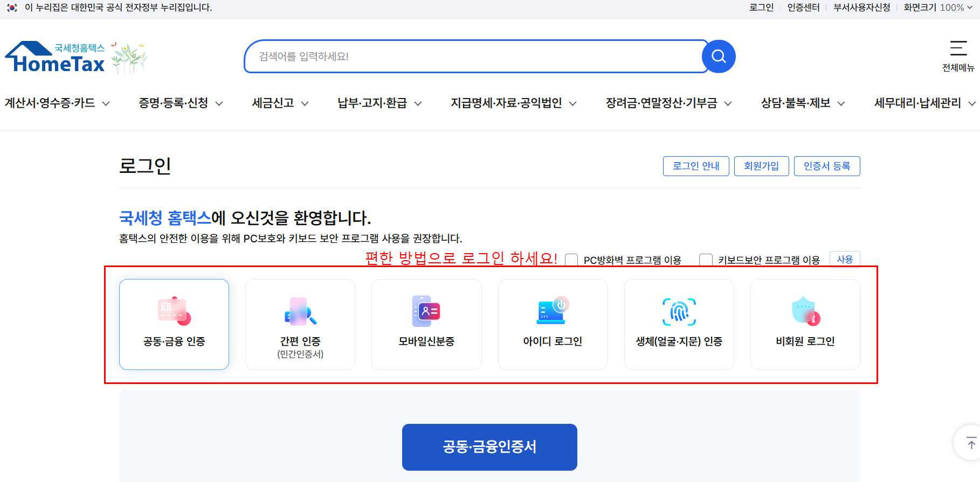Click the 사용 button for keyboard security
Viewport: 980px width, 482px height.
(845, 259)
